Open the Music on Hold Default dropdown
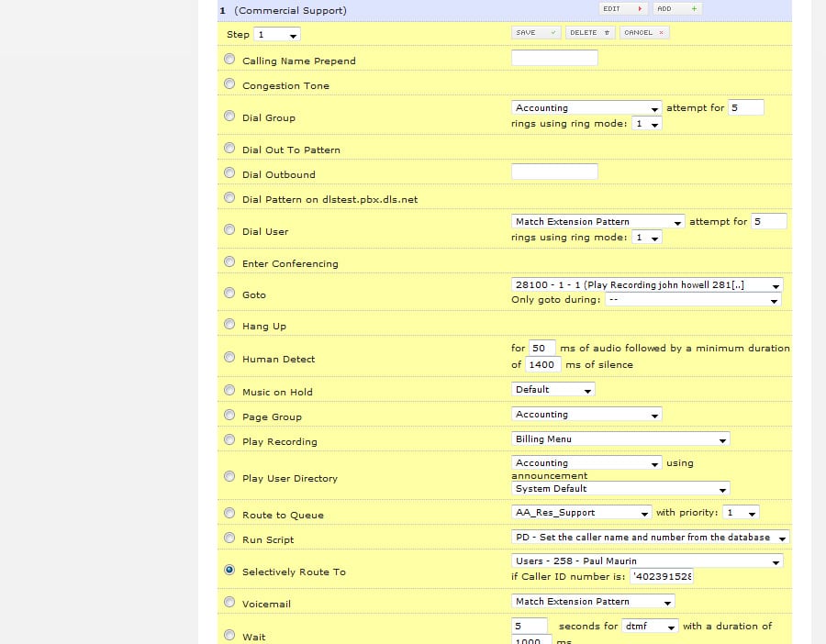This screenshot has height=644, width=826. 553,389
